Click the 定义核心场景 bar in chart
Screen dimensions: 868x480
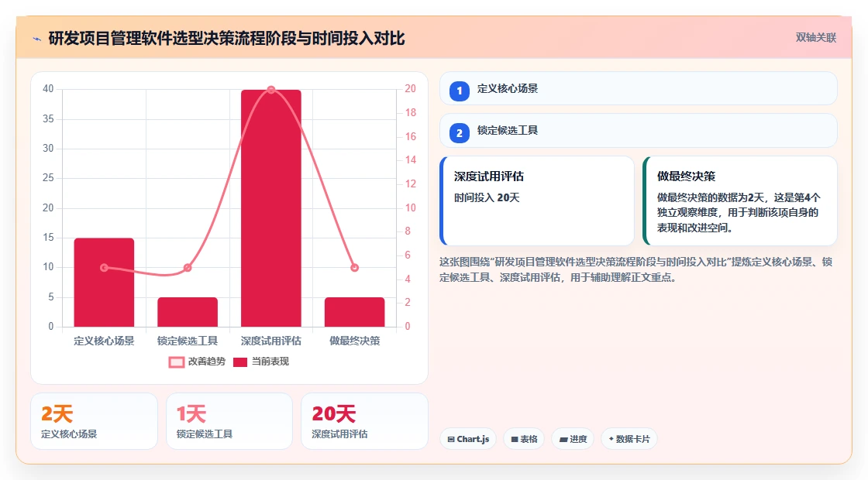(x=104, y=282)
